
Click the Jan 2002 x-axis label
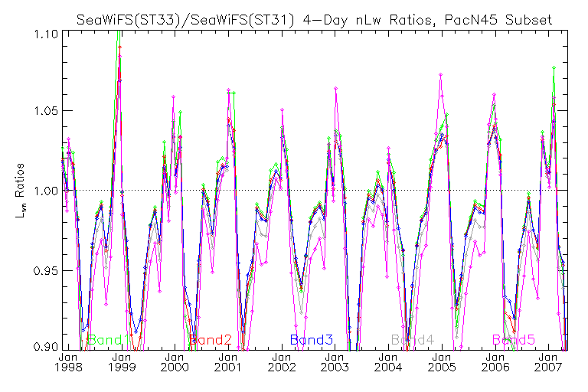[282, 362]
